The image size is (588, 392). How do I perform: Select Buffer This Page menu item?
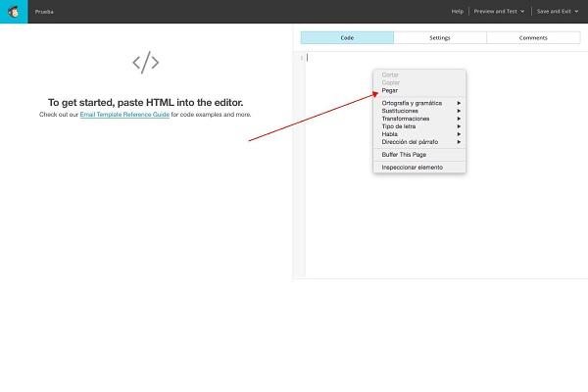404,155
